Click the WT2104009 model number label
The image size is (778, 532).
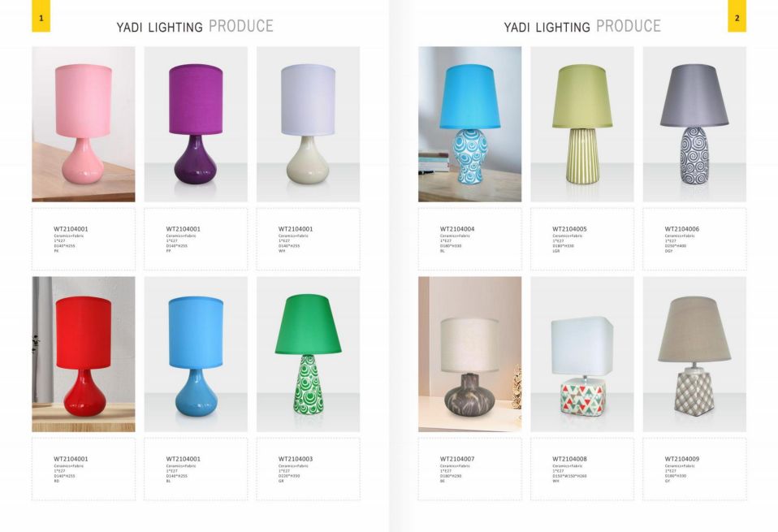(x=682, y=459)
